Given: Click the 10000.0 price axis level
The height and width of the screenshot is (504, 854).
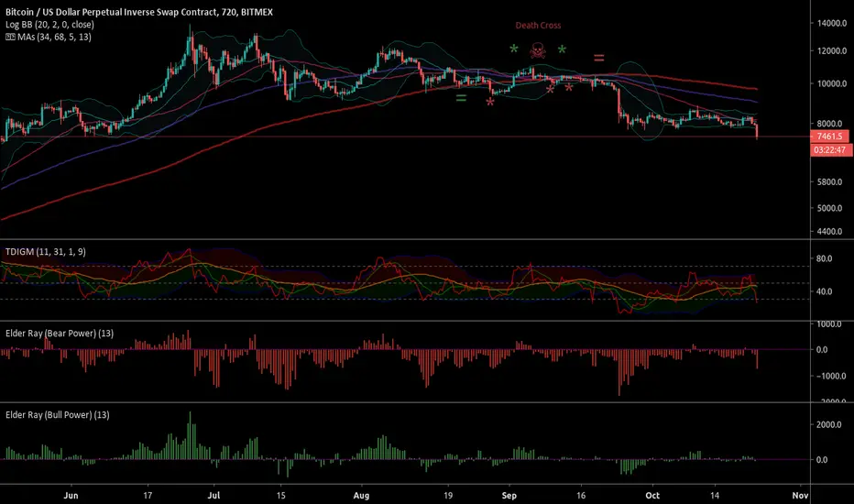Looking at the screenshot, I should tap(829, 83).
